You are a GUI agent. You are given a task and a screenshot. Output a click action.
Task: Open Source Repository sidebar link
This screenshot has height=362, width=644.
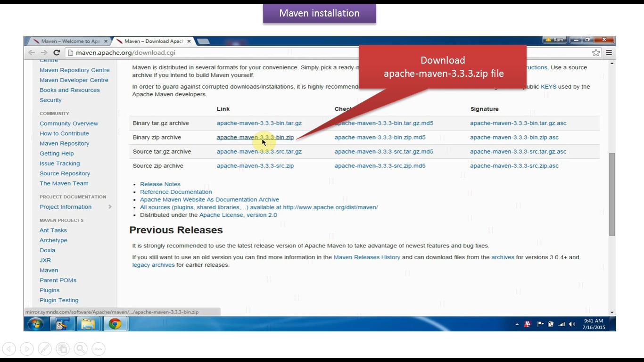pos(65,173)
